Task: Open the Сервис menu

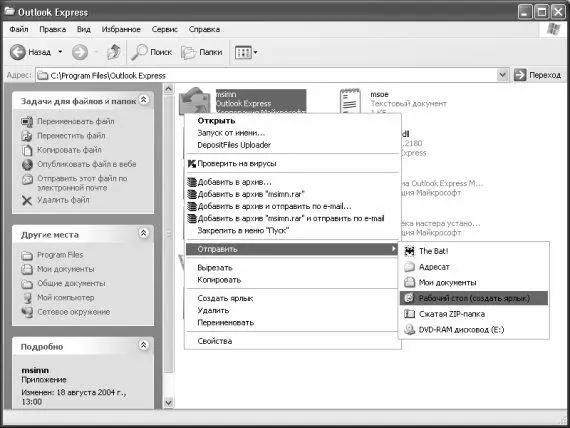Action: 165,29
